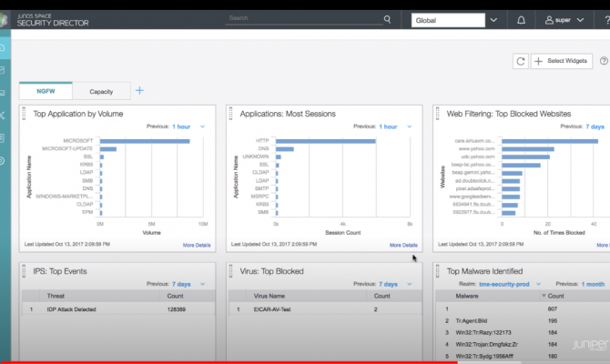Click the MICROSOFT volume bar
610x364 pixels.
(145, 141)
